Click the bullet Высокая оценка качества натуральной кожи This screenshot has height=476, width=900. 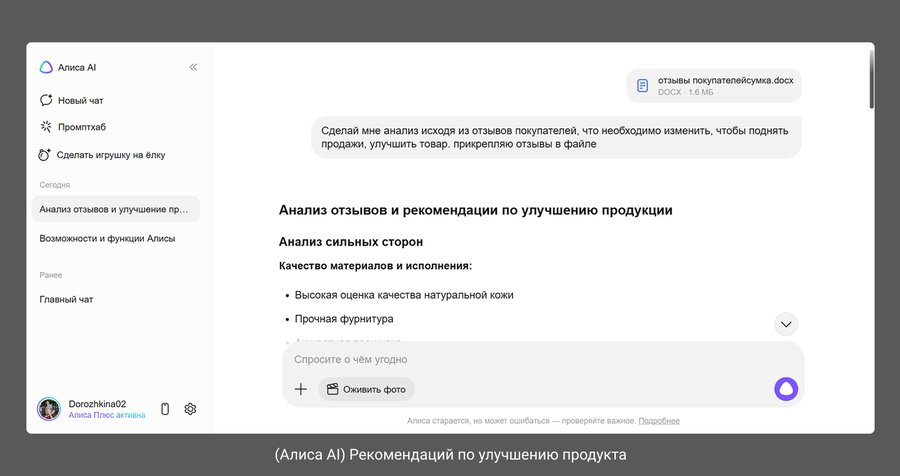tap(404, 295)
